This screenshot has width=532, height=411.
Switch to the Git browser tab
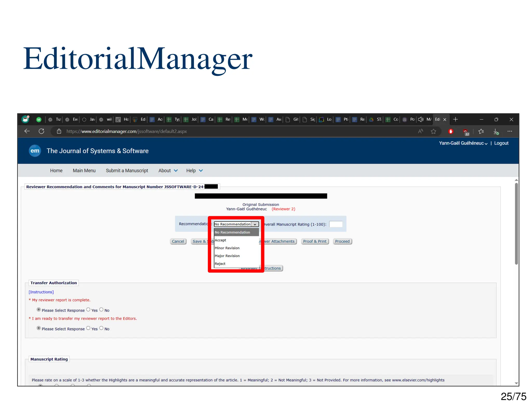pos(292,120)
